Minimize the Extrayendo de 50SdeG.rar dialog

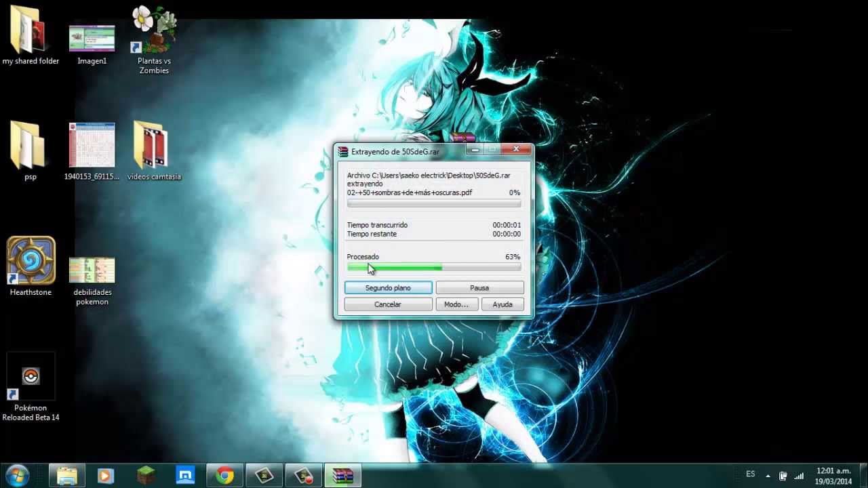pos(475,149)
